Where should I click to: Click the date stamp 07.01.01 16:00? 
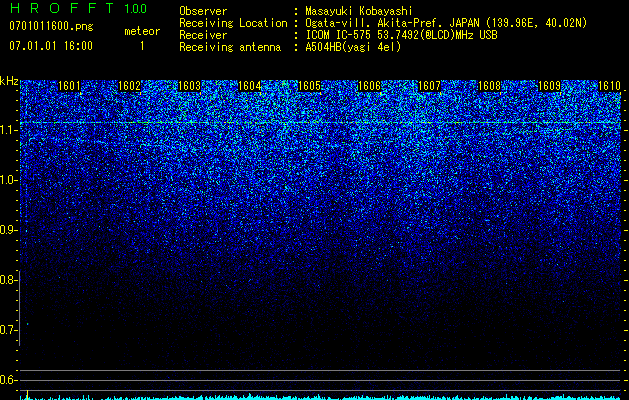[x=51, y=46]
